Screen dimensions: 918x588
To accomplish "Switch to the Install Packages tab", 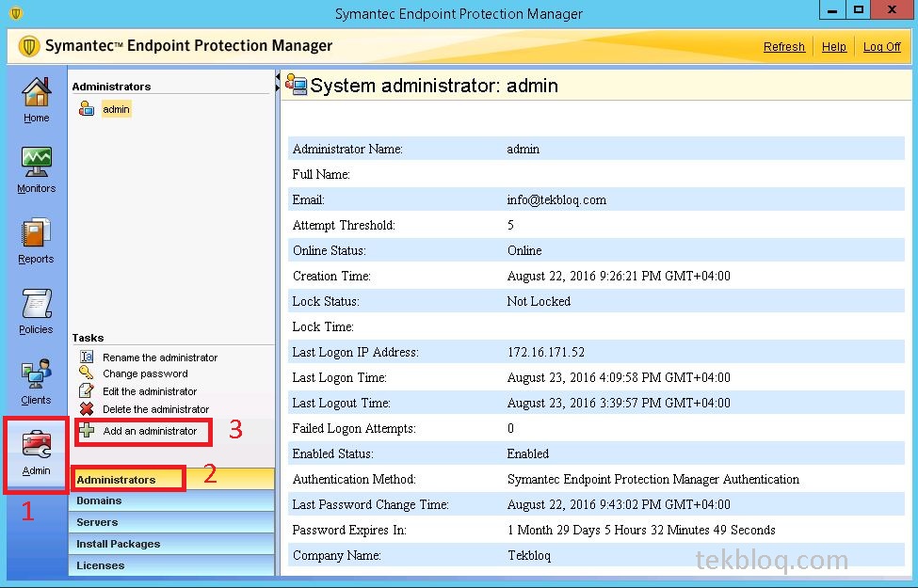I will coord(171,544).
